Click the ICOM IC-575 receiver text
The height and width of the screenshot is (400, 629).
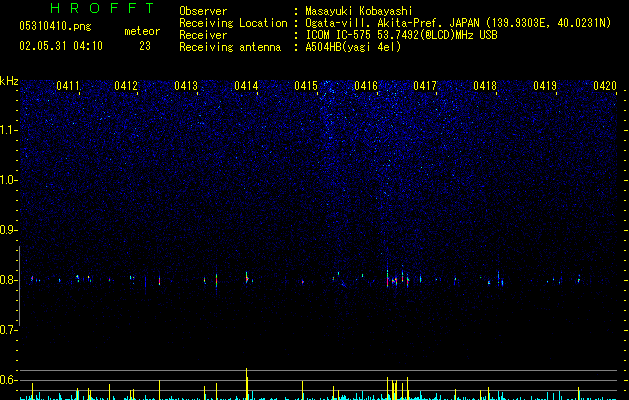pyautogui.click(x=401, y=35)
